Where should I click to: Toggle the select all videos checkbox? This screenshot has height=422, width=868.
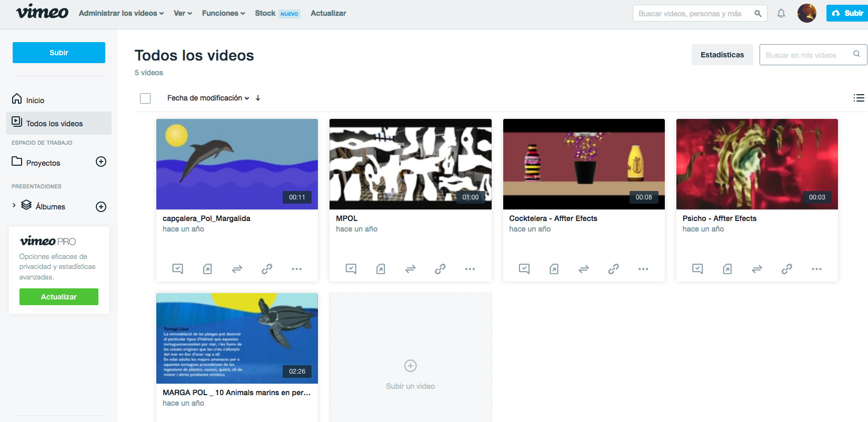pyautogui.click(x=145, y=98)
